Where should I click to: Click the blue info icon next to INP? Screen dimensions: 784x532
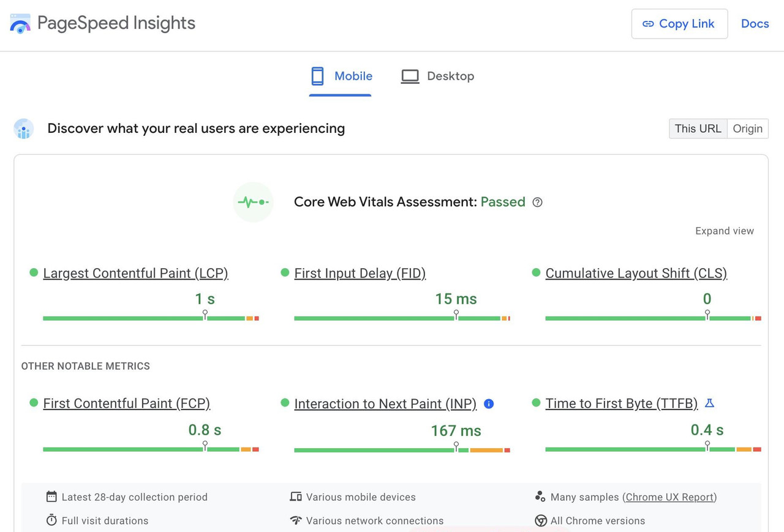489,403
